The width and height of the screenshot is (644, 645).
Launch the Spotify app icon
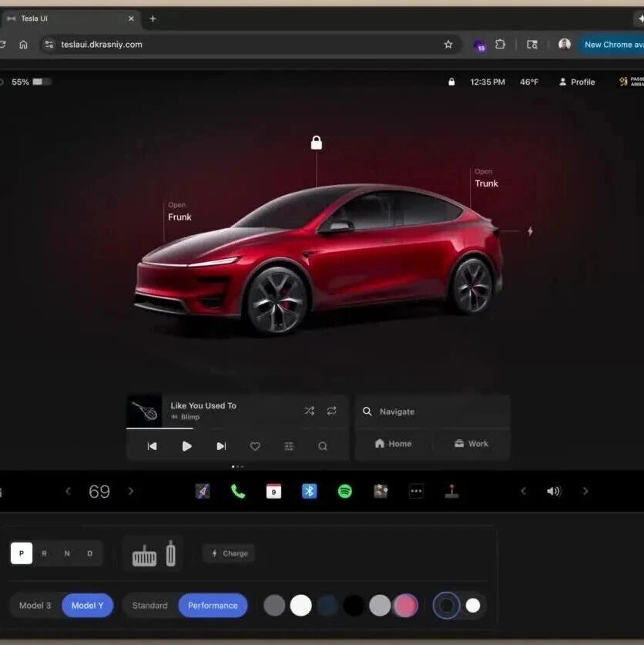pyautogui.click(x=344, y=491)
